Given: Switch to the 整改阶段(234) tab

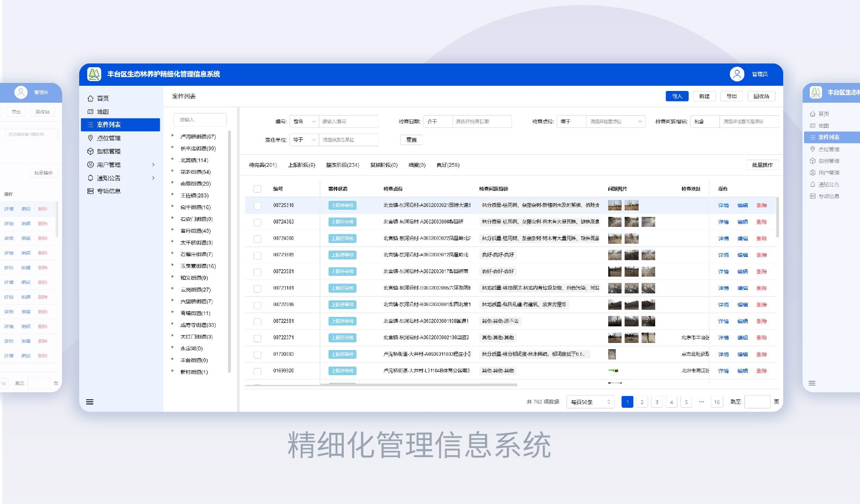Looking at the screenshot, I should coord(342,165).
